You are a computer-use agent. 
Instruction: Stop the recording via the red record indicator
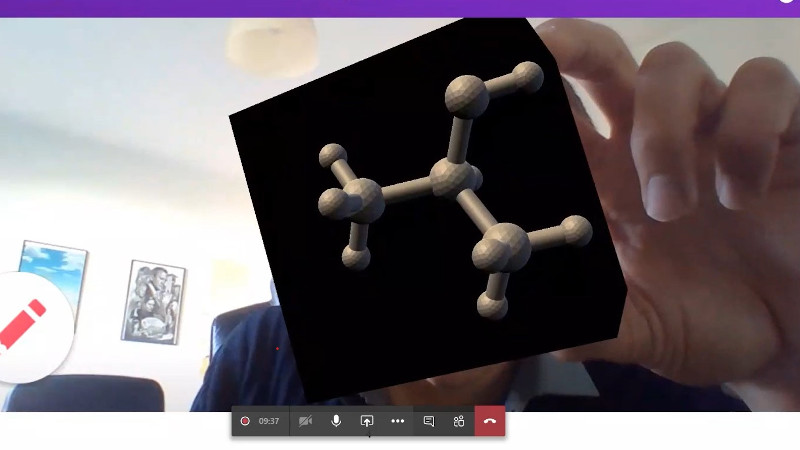point(245,421)
